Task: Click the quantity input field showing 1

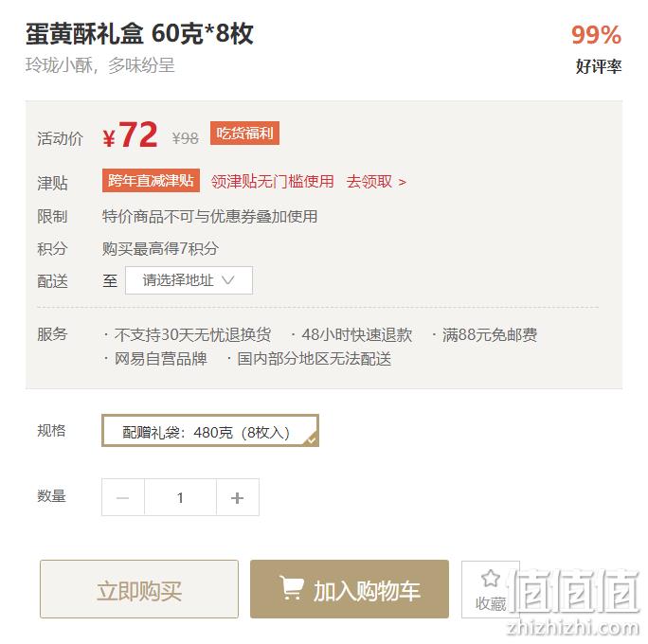Action: tap(180, 498)
